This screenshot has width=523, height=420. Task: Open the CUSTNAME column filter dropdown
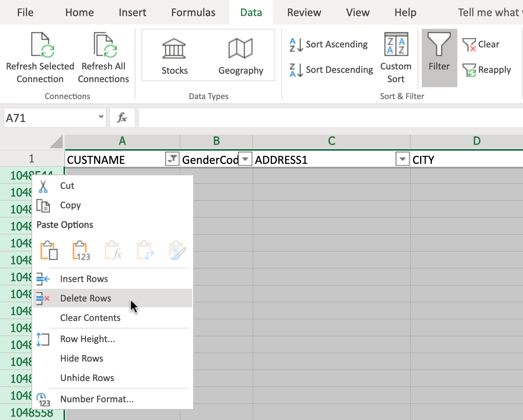pyautogui.click(x=172, y=159)
